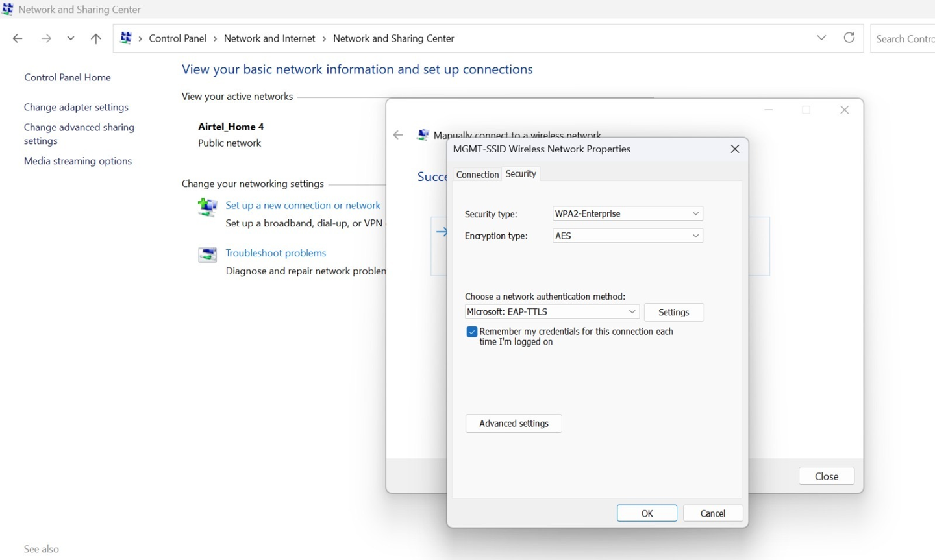The image size is (935, 560).
Task: Click the back arrow navigation button
Action: coord(18,38)
